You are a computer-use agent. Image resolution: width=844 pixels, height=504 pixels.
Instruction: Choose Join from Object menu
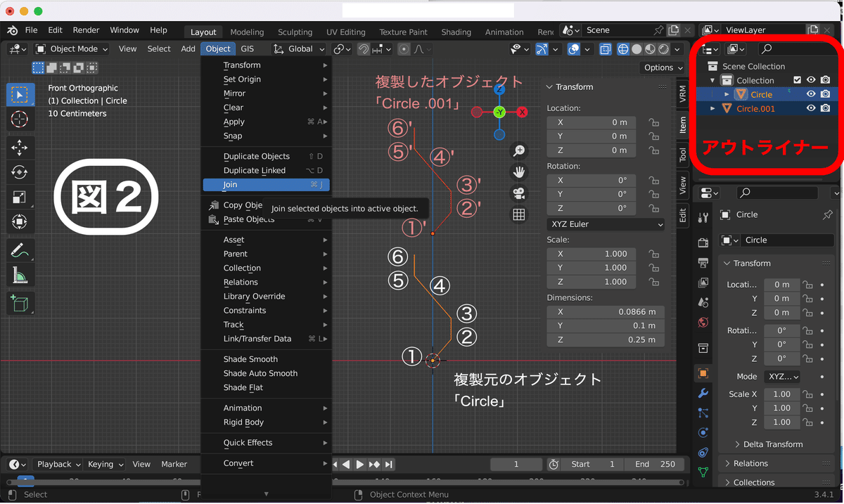click(266, 185)
